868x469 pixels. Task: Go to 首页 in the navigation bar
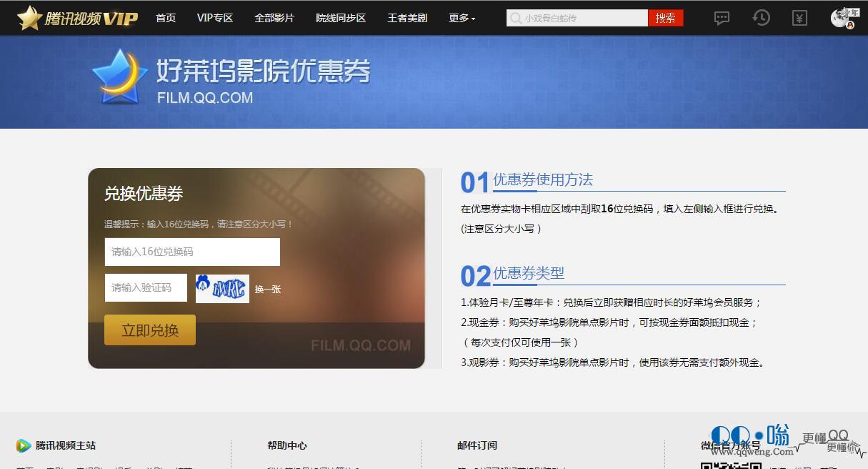(166, 18)
